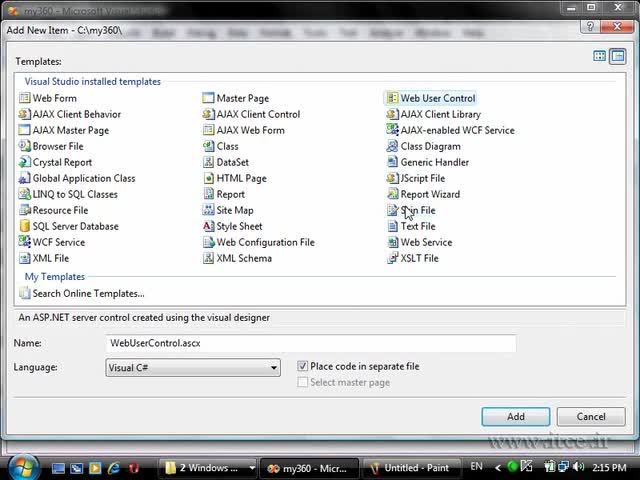Select the Report template icon
Viewport: 640px width, 480px height.
pos(208,194)
